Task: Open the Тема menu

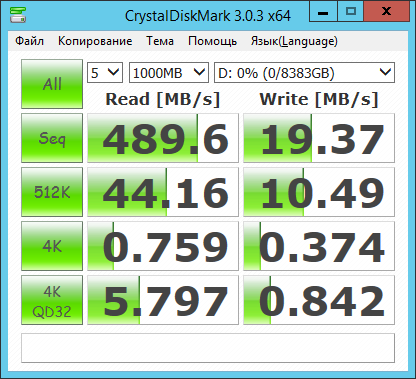Action: [160, 41]
